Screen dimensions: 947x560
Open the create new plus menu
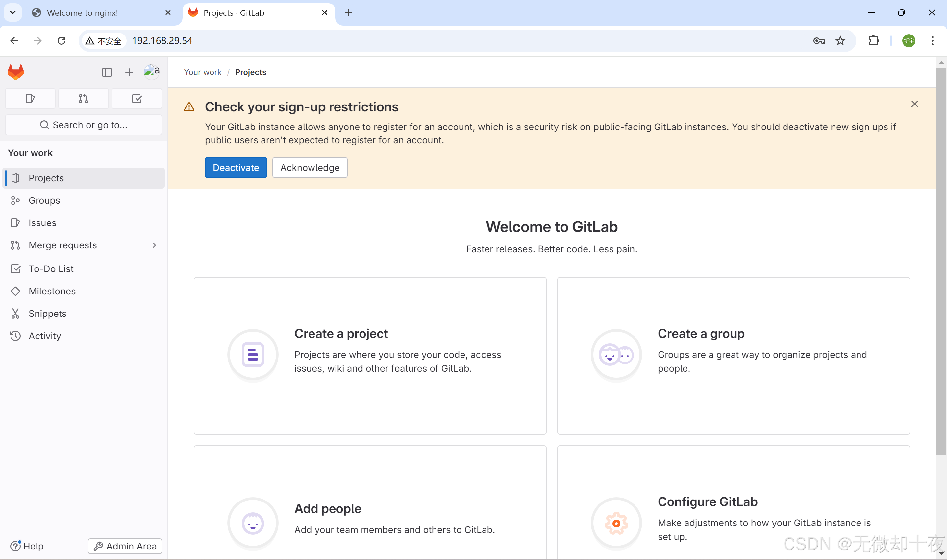tap(129, 72)
